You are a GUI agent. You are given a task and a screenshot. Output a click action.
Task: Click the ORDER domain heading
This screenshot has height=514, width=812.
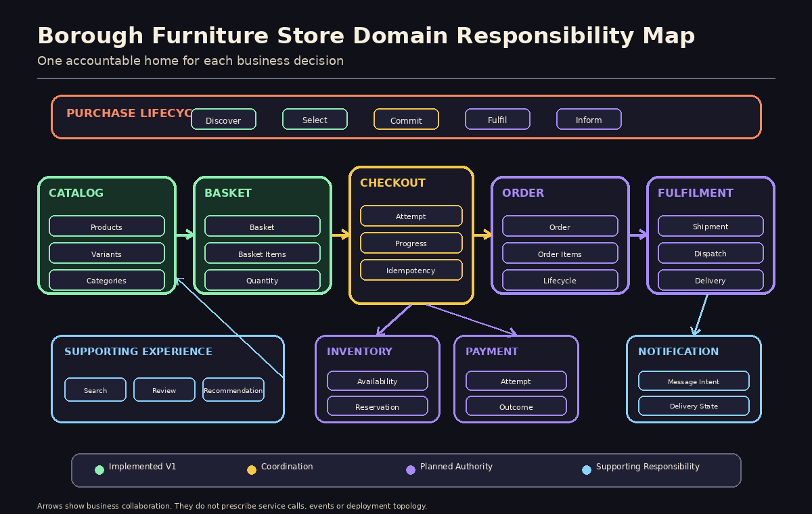[523, 193]
